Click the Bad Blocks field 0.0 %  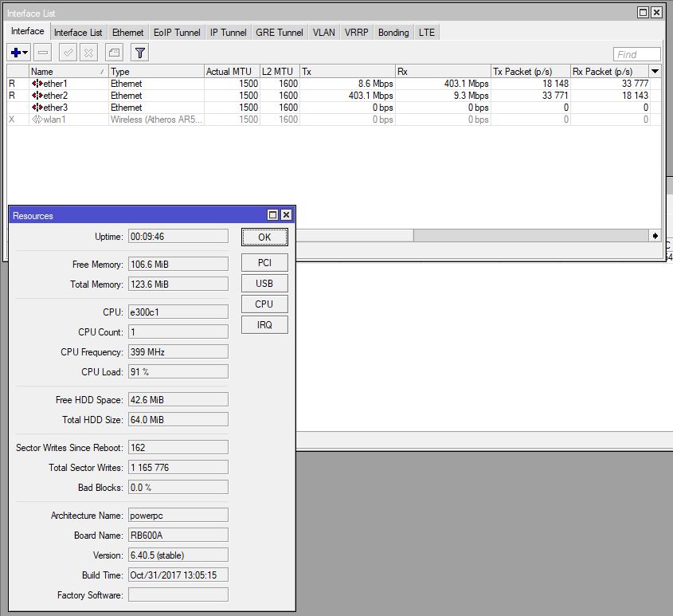tap(178, 487)
